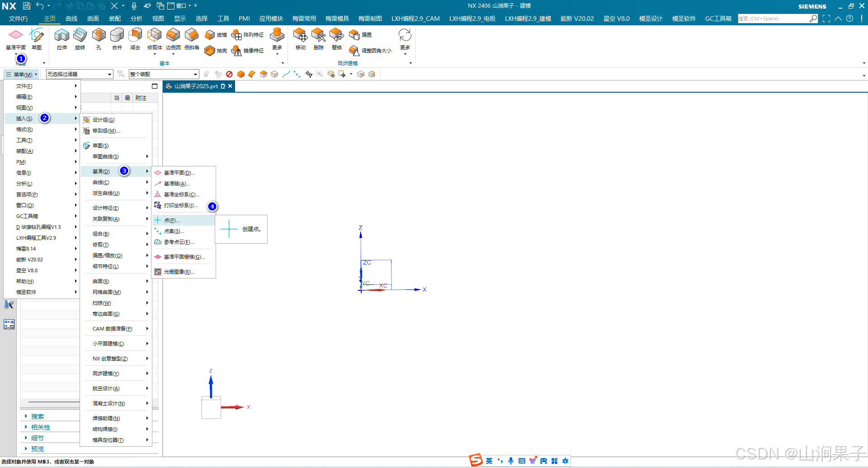Click the fullscreen toggle icon near search

tap(826, 19)
